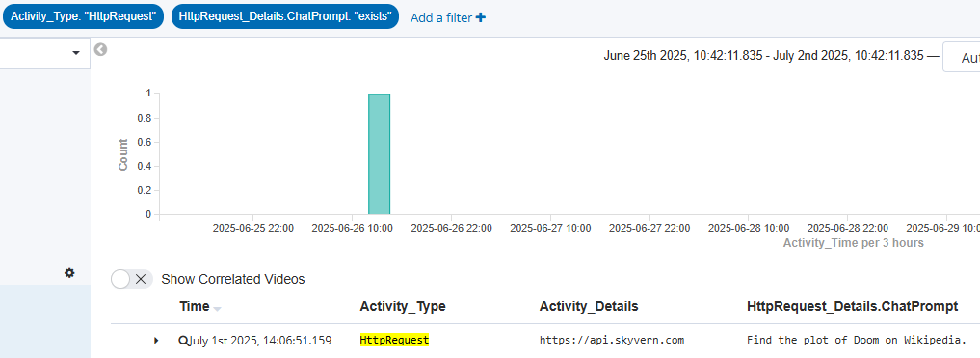
Task: Click the plus icon beside Add a filter
Action: click(x=481, y=17)
